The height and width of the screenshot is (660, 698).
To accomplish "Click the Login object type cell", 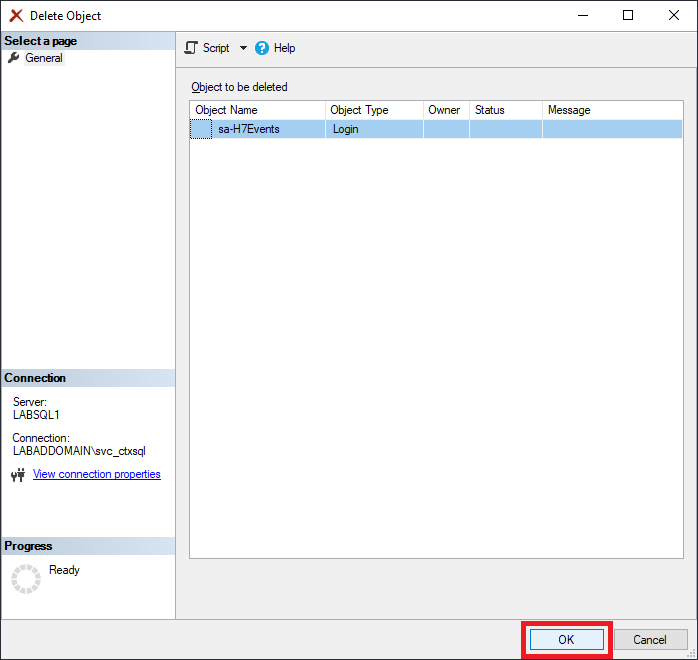I will tap(346, 129).
